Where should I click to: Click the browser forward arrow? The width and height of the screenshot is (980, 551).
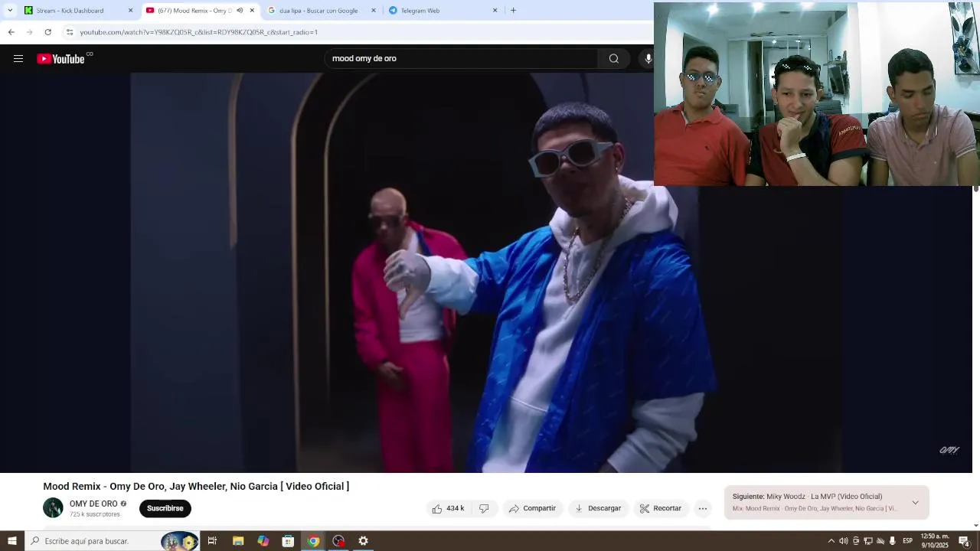(29, 32)
